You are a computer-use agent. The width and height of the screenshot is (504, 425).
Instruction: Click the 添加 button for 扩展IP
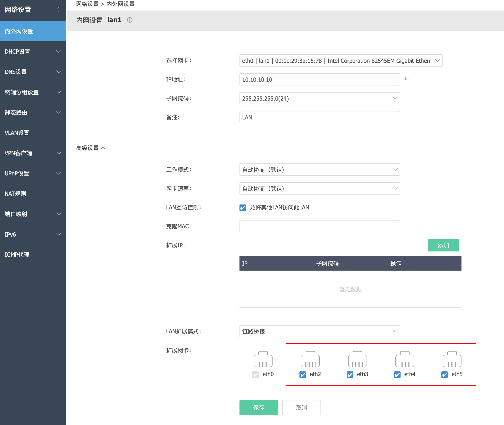(x=443, y=245)
